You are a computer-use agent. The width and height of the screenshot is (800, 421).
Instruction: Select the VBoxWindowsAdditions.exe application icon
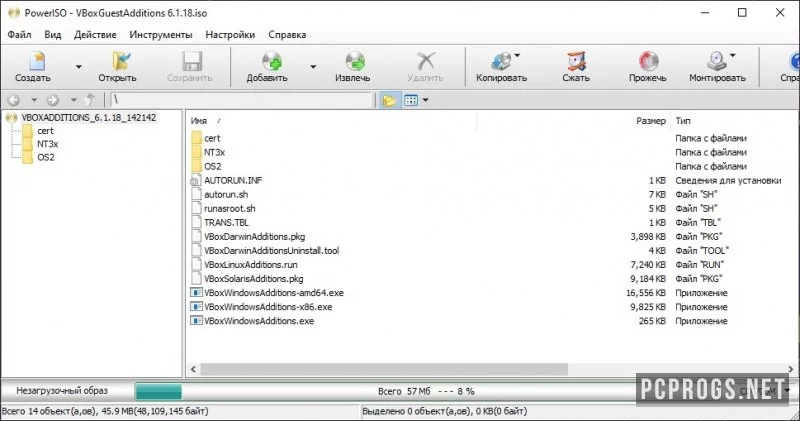pos(196,321)
